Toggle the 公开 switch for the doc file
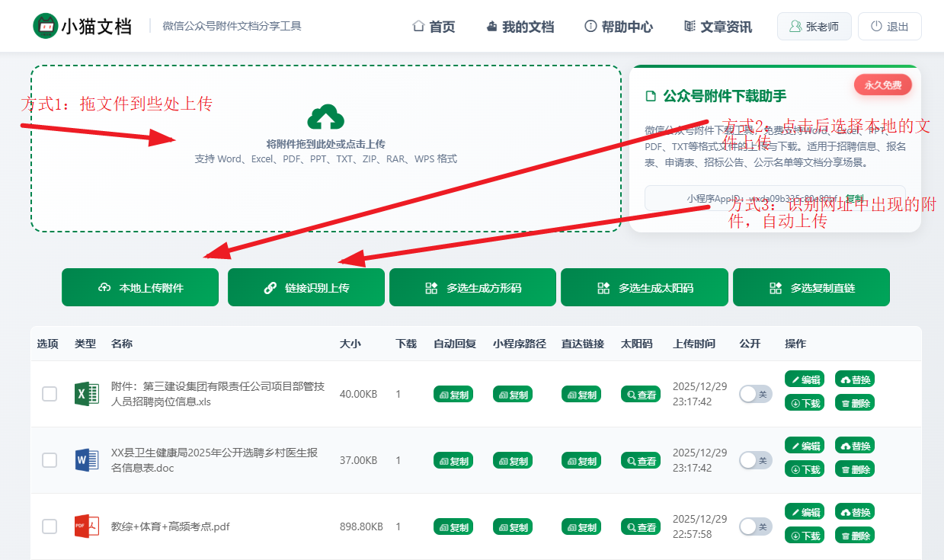The height and width of the screenshot is (560, 944). coord(755,460)
